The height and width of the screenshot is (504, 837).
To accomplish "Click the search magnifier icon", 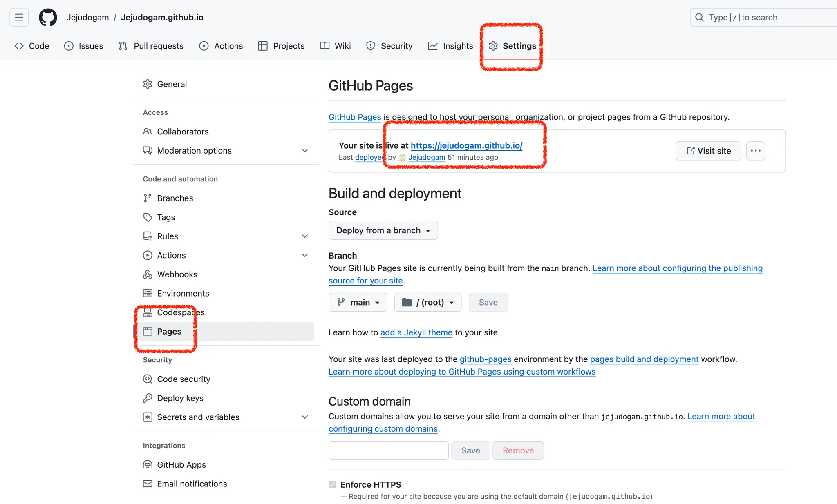I will click(699, 18).
